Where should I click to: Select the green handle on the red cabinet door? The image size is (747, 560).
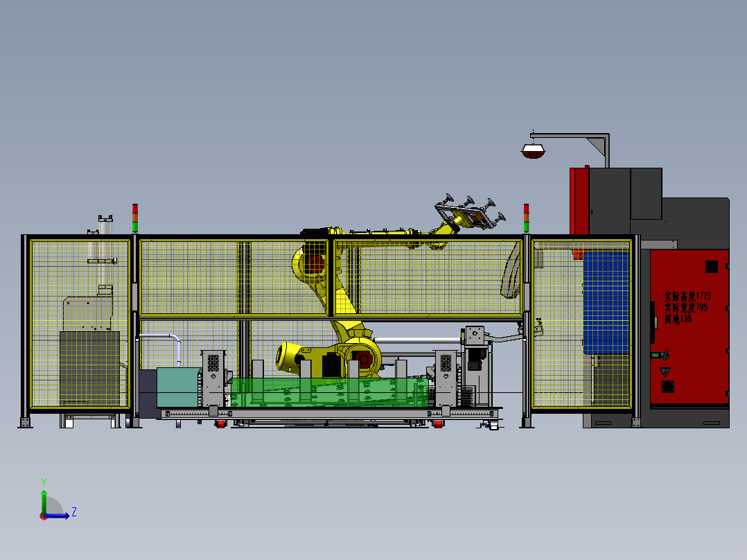[x=660, y=355]
